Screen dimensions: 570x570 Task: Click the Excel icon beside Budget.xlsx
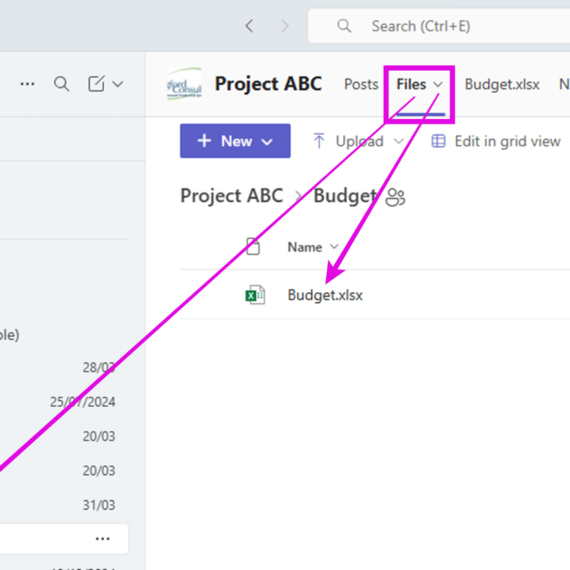[x=255, y=295]
